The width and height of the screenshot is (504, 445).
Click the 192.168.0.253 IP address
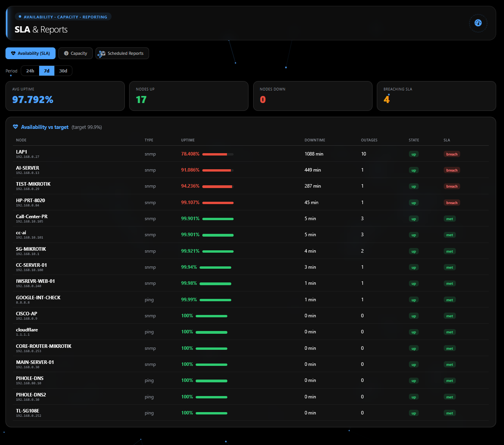[29, 351]
